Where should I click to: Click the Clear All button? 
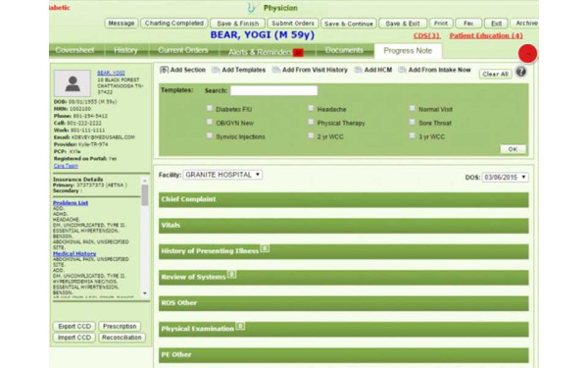pyautogui.click(x=495, y=74)
